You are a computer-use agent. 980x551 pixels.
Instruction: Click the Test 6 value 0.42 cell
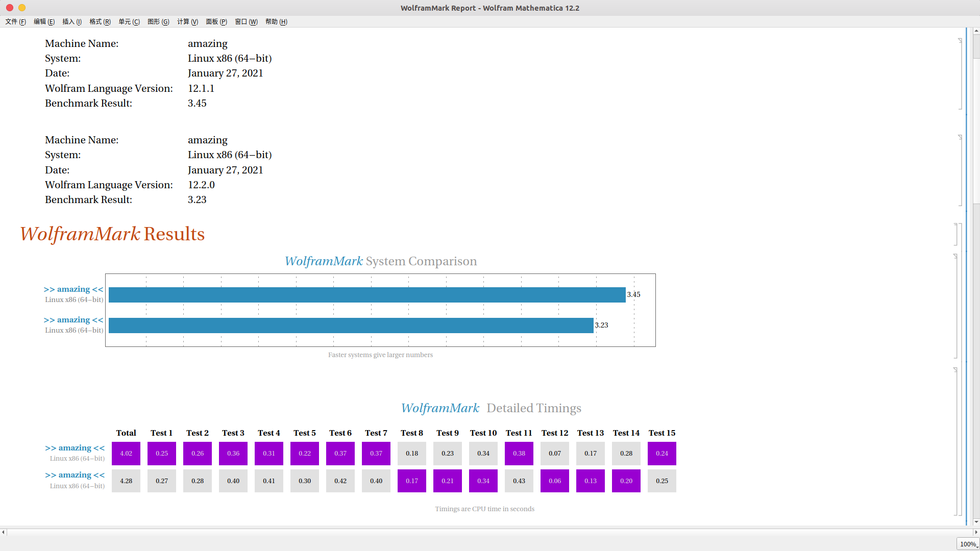[x=340, y=481]
